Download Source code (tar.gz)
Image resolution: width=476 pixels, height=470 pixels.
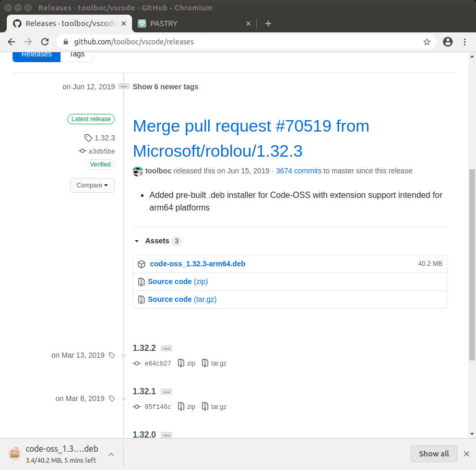point(182,299)
